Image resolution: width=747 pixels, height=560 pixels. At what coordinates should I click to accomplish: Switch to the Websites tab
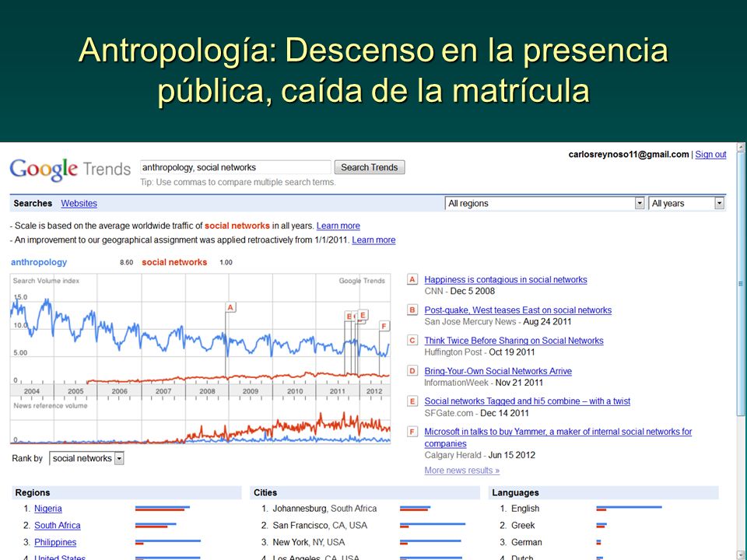(79, 203)
